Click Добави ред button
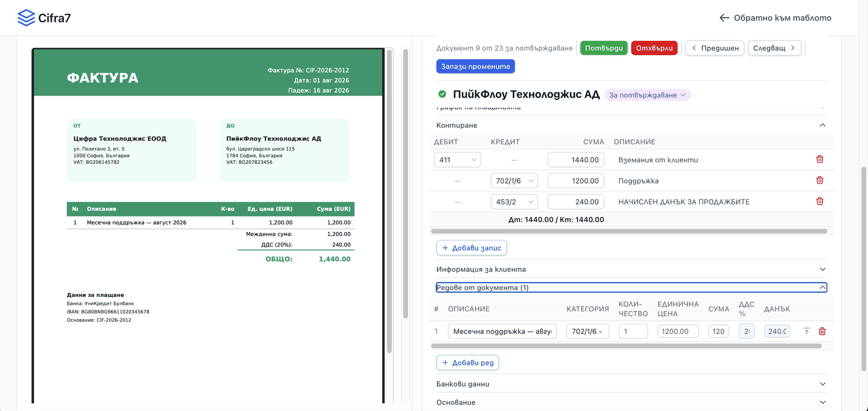 click(468, 363)
